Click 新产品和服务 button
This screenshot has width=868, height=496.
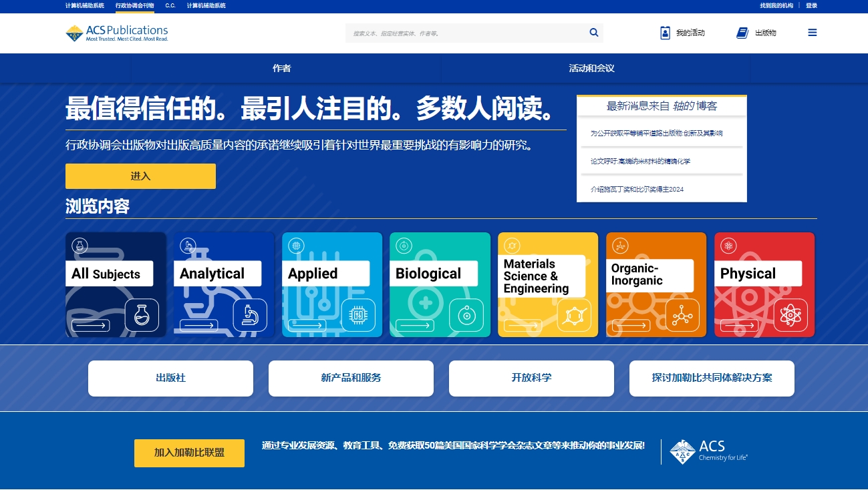coord(351,379)
